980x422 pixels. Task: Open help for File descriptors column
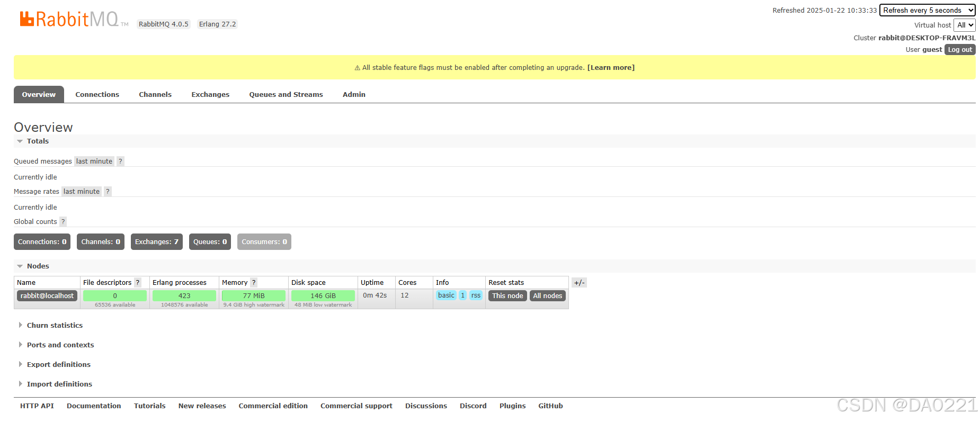[x=138, y=283]
